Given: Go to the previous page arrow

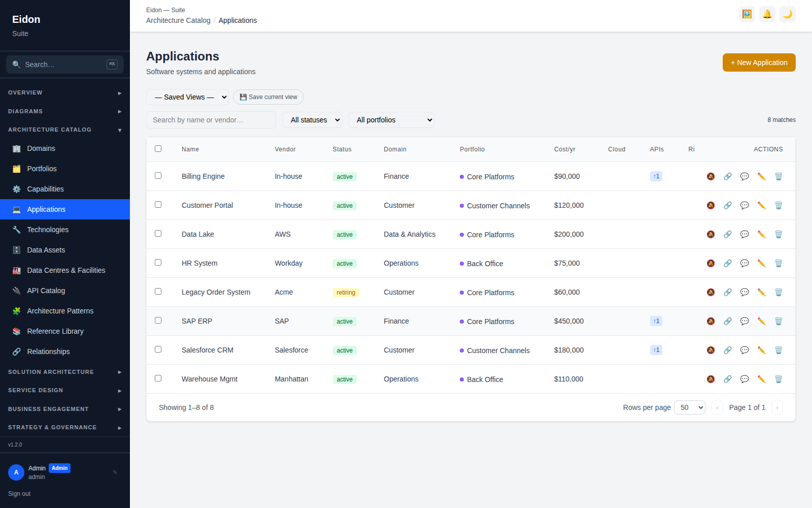Looking at the screenshot, I should (x=717, y=407).
